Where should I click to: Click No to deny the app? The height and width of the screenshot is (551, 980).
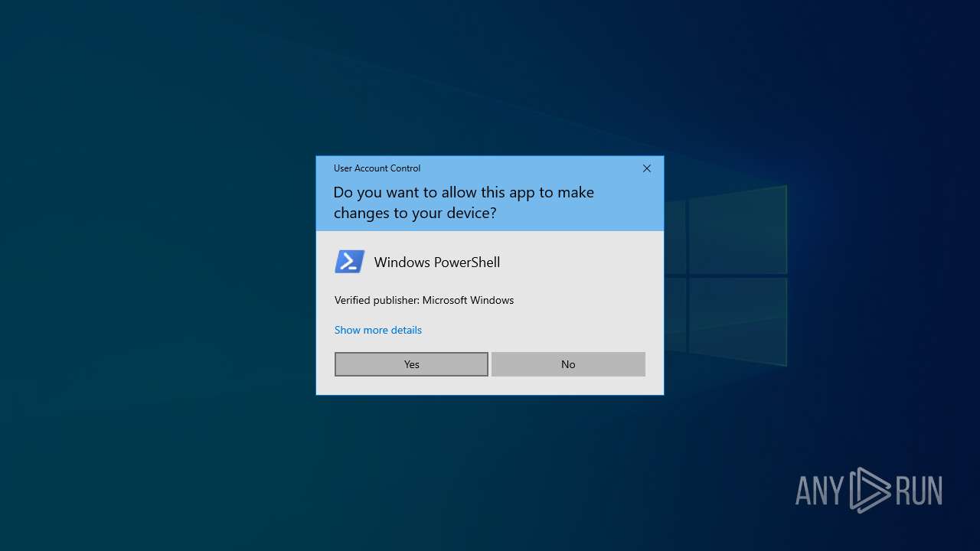(x=568, y=364)
